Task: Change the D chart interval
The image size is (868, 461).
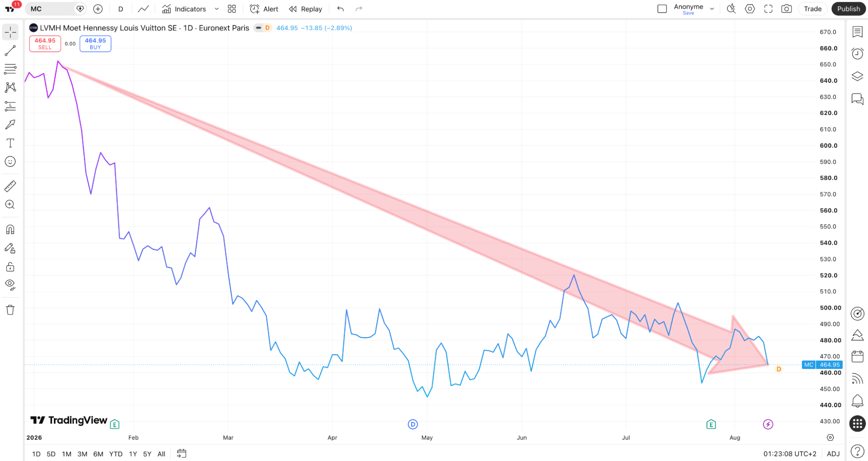Action: [121, 9]
